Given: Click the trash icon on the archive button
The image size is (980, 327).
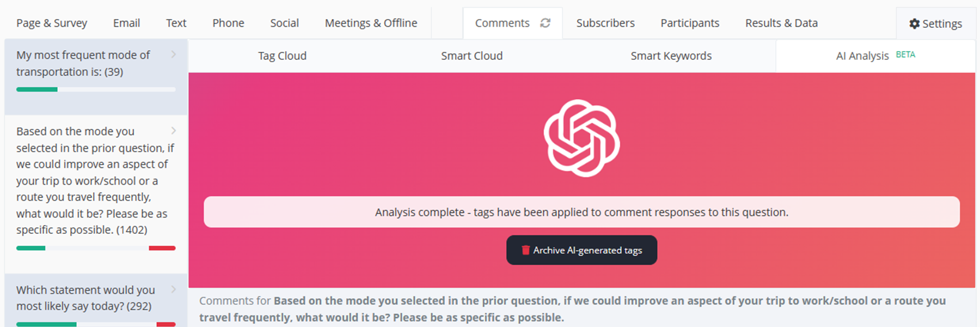Looking at the screenshot, I should (x=525, y=250).
